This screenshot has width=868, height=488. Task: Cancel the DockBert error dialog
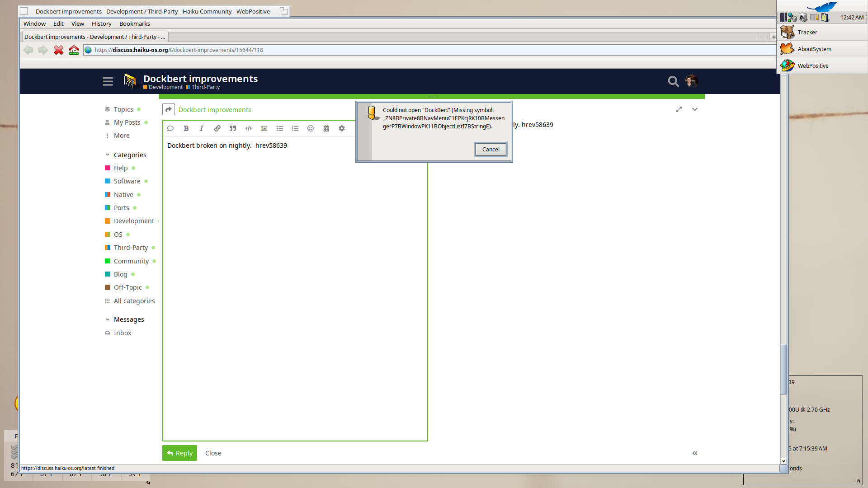(491, 150)
